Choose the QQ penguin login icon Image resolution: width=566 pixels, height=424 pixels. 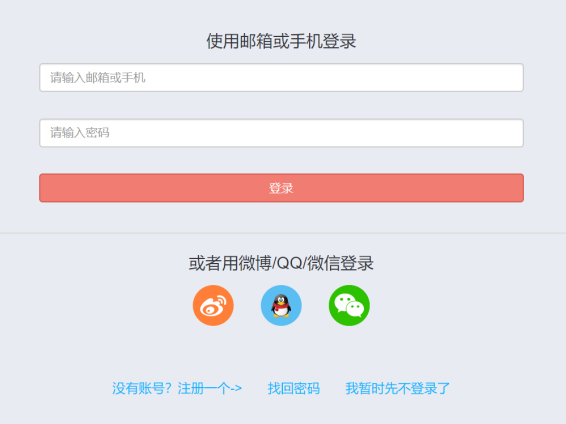click(281, 306)
